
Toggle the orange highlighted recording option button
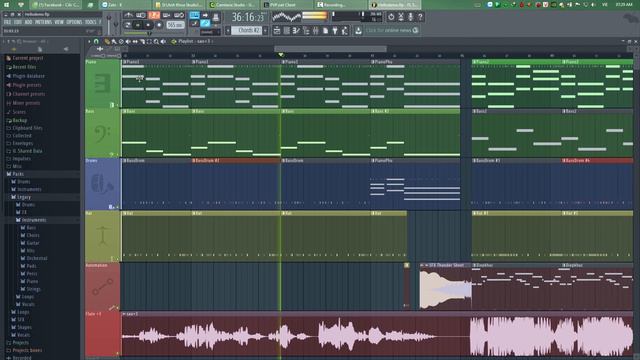154,15
